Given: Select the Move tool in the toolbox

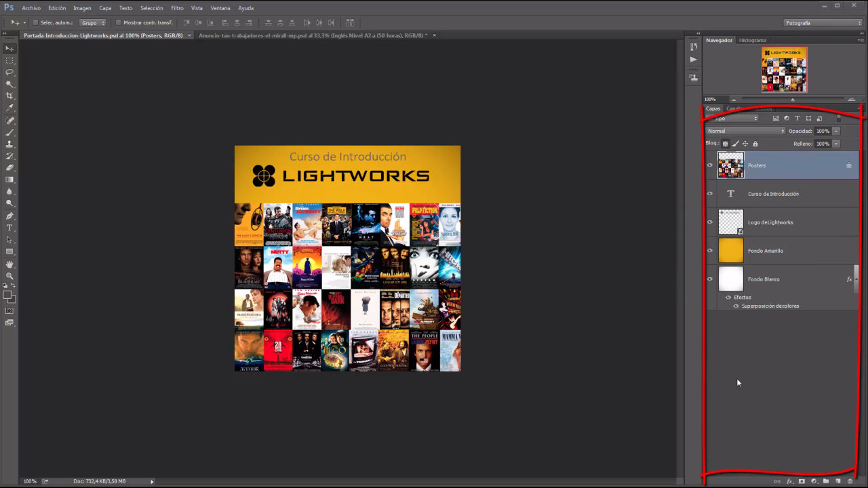Looking at the screenshot, I should pyautogui.click(x=9, y=49).
